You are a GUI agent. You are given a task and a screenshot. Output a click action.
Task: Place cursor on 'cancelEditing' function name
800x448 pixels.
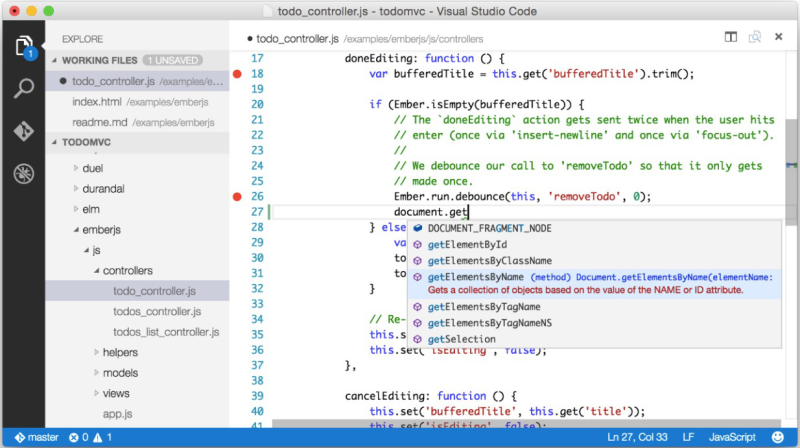384,396
